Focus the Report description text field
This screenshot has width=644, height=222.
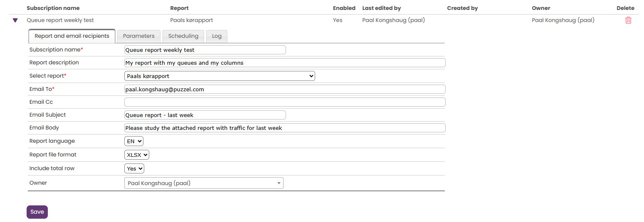[285, 63]
